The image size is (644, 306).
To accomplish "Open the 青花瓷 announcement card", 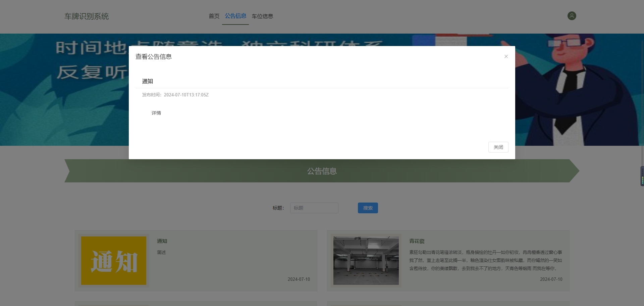I will [x=448, y=260].
